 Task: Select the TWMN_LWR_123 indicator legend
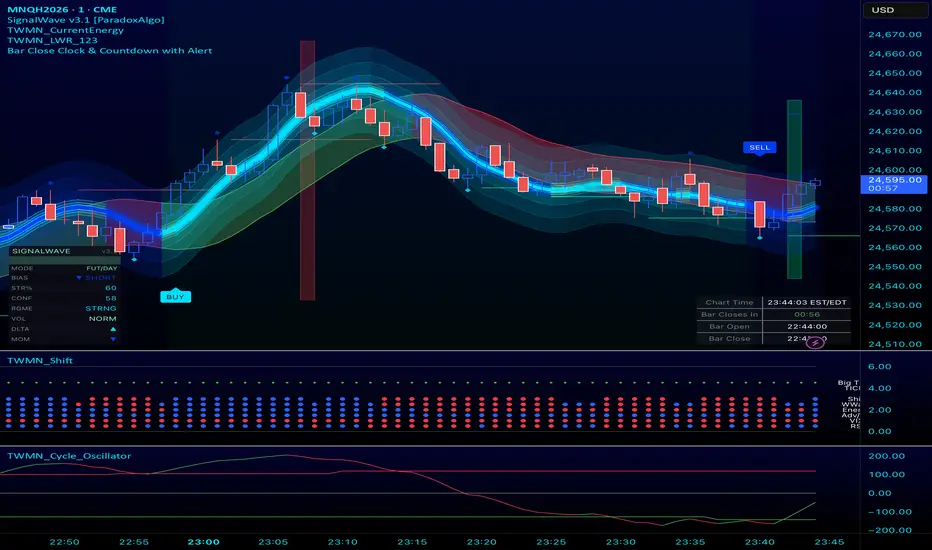(52, 40)
